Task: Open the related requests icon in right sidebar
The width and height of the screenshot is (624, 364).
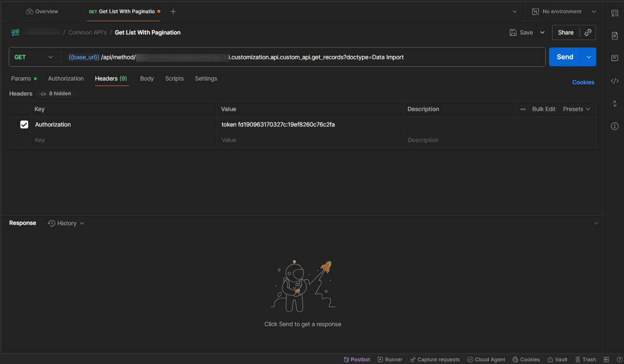Action: click(614, 103)
